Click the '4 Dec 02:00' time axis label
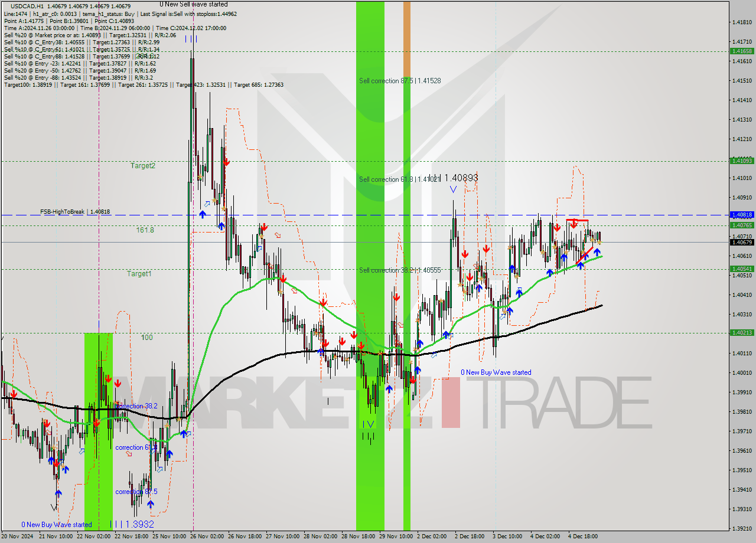This screenshot has width=756, height=543. [545, 537]
